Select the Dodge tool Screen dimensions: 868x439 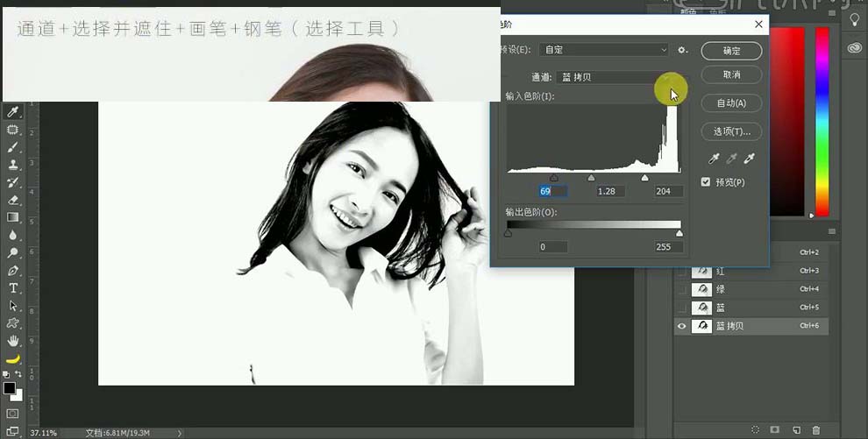click(x=12, y=252)
